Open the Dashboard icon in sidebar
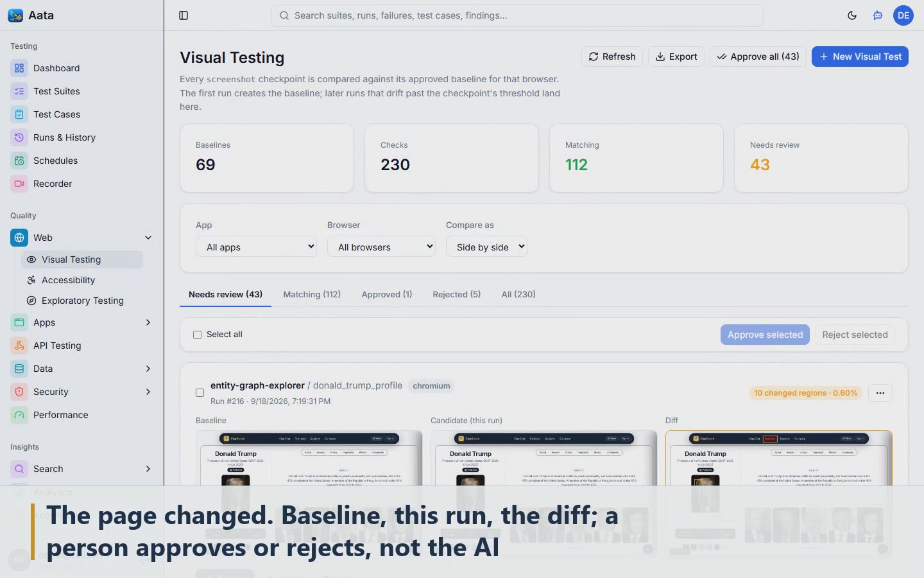924x578 pixels. [19, 68]
